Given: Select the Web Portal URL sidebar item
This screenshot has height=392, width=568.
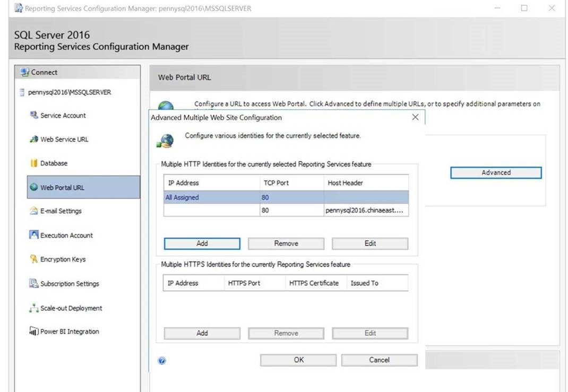Looking at the screenshot, I should [x=62, y=187].
